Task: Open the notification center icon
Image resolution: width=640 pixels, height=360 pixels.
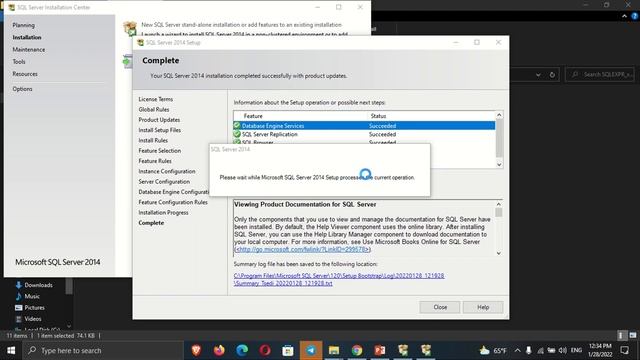Action: [624, 350]
